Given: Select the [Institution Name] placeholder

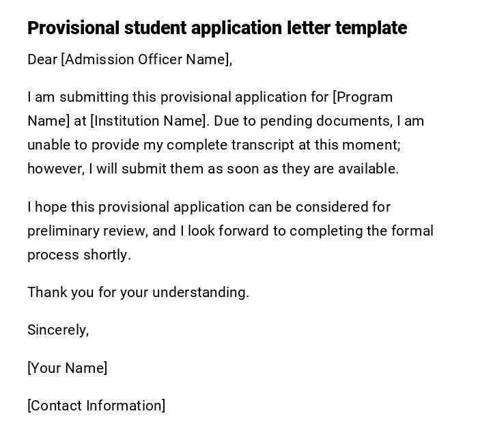Looking at the screenshot, I should [148, 121].
